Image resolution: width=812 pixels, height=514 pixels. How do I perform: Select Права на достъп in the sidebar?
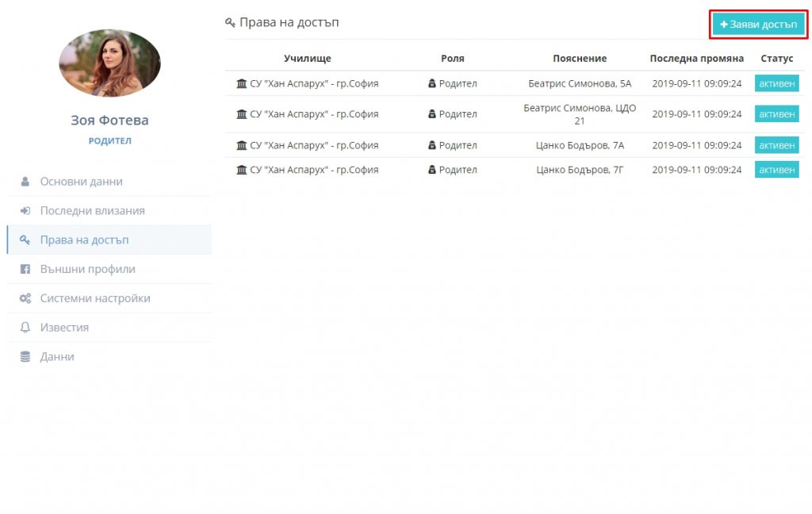point(109,240)
